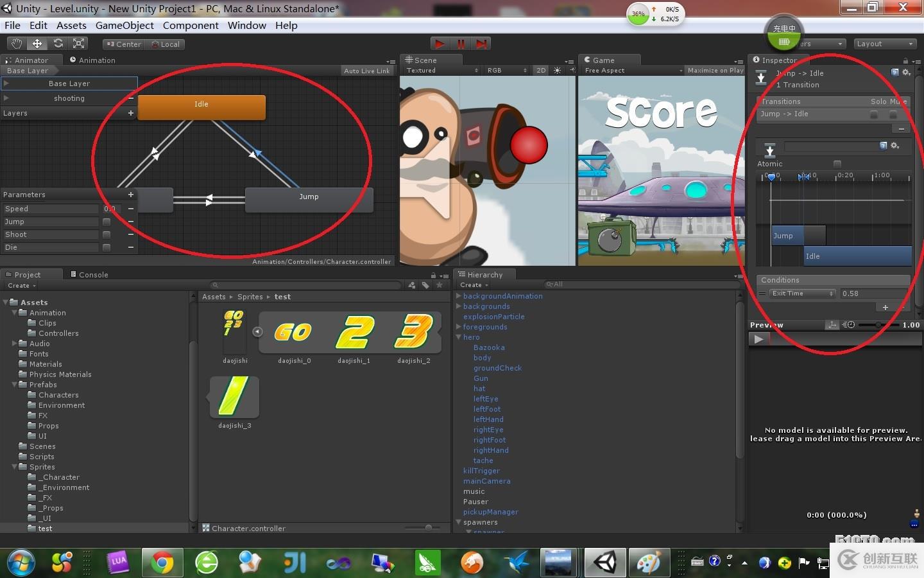
Task: Open the Window menu
Action: (246, 26)
